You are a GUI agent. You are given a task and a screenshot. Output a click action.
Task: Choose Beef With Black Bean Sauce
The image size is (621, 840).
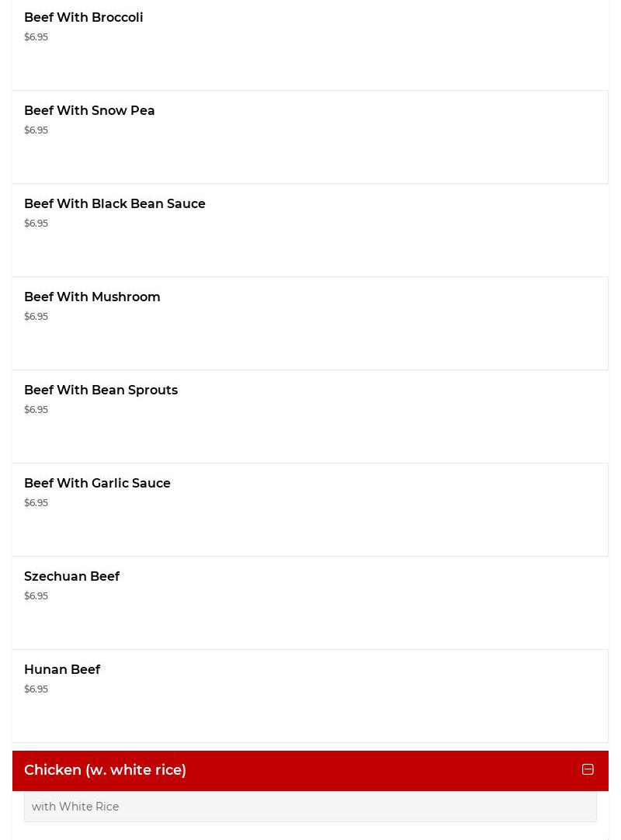115,203
